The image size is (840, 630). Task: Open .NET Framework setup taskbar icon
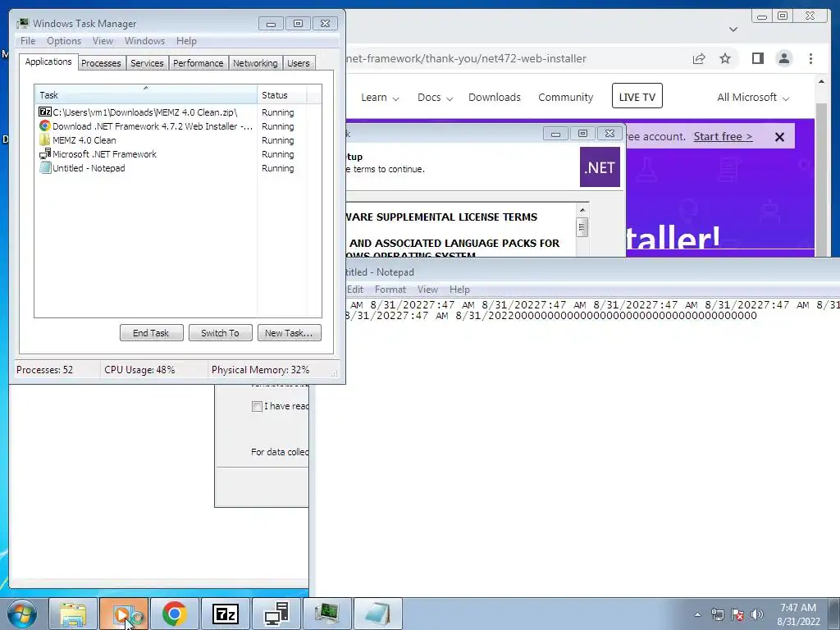coord(276,614)
